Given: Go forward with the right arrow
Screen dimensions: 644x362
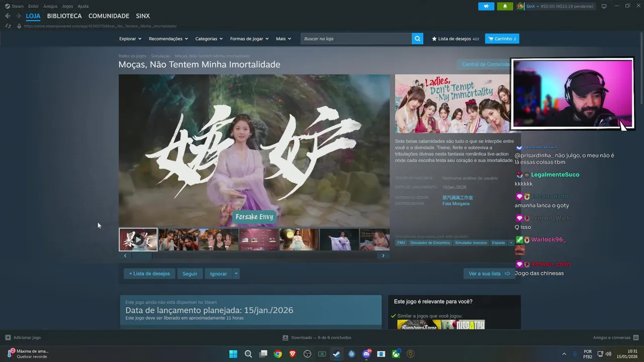Looking at the screenshot, I should coord(18,16).
